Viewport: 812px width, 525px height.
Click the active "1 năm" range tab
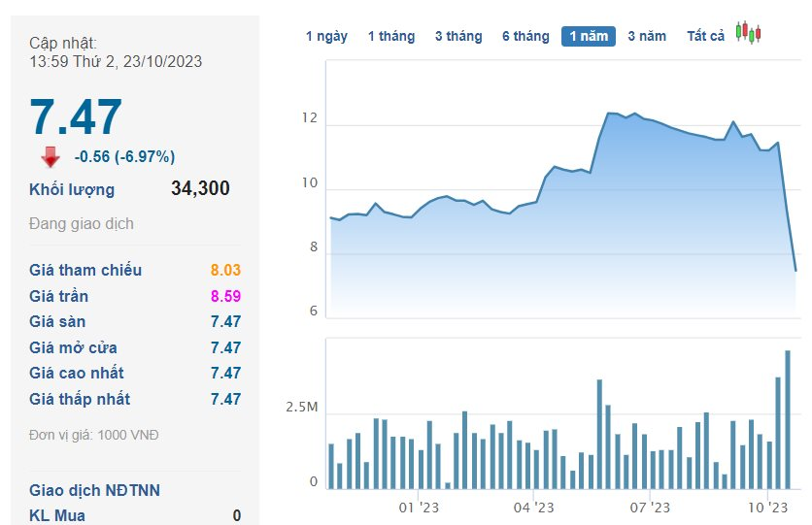[589, 36]
